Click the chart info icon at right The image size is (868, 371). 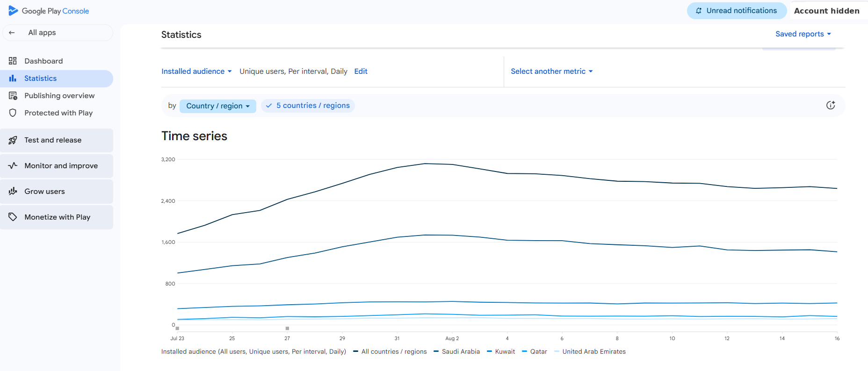click(x=831, y=105)
